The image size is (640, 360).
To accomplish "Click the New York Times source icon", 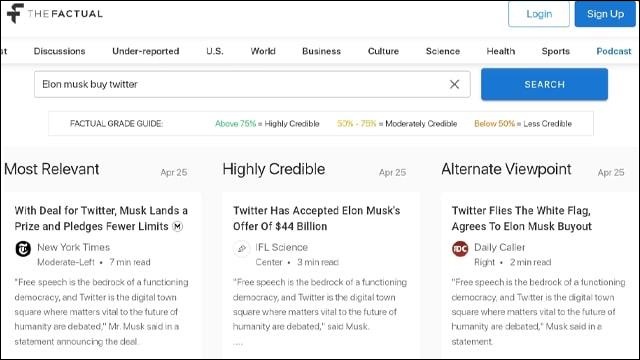I will pos(23,248).
